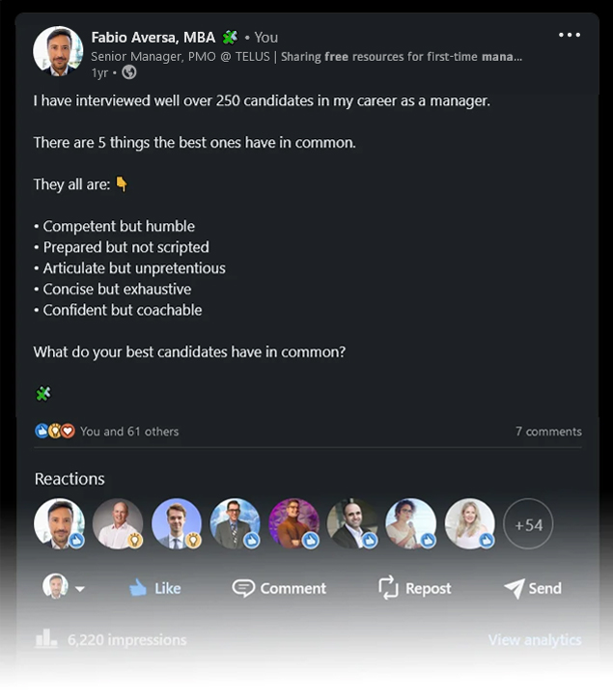The image size is (613, 700).
Task: Click the impressions bar chart icon
Action: coord(46,639)
